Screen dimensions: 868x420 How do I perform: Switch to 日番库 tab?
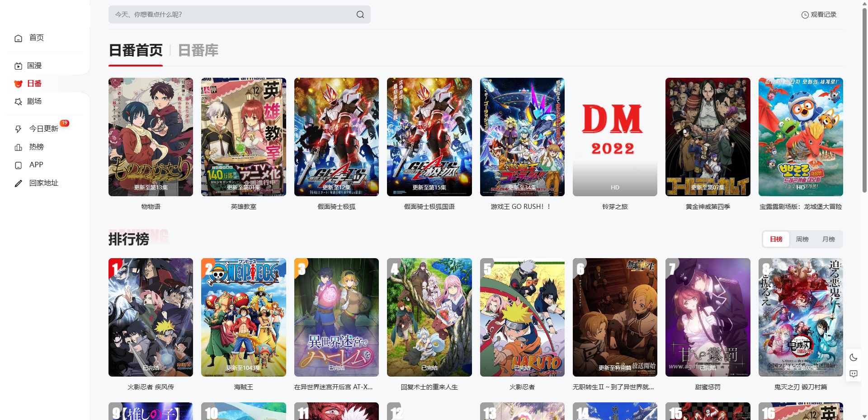(x=198, y=50)
